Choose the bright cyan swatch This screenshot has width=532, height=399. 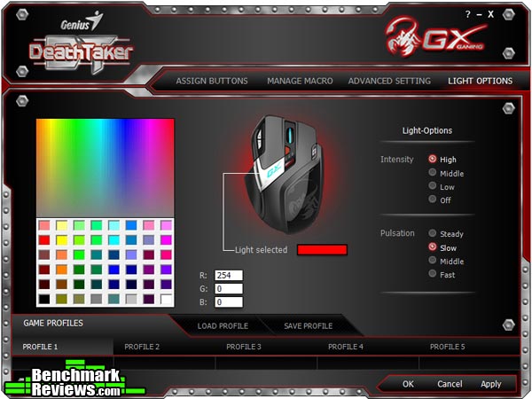click(x=114, y=240)
